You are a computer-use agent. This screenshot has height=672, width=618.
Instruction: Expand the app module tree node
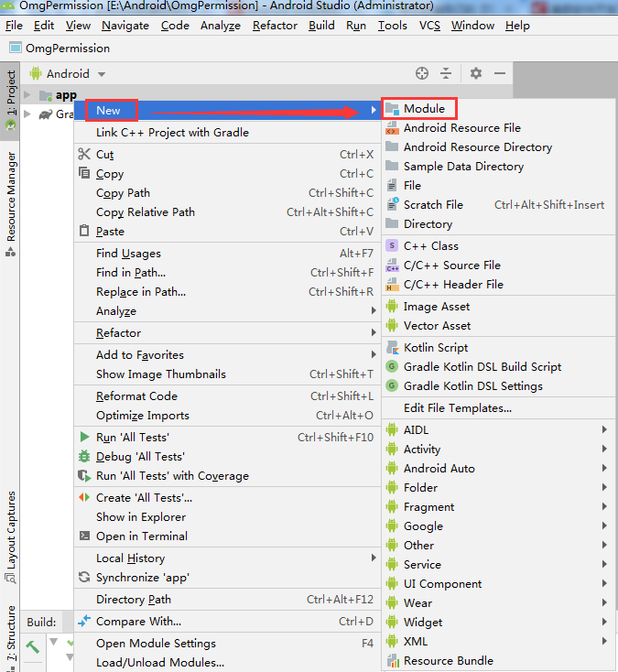point(27,94)
